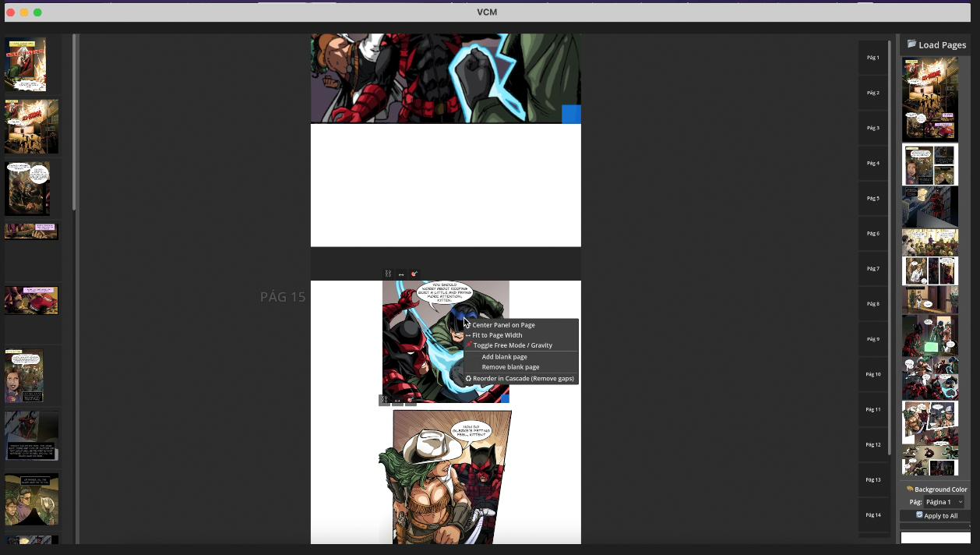
Task: Go to Pág 4 in page list
Action: [873, 163]
